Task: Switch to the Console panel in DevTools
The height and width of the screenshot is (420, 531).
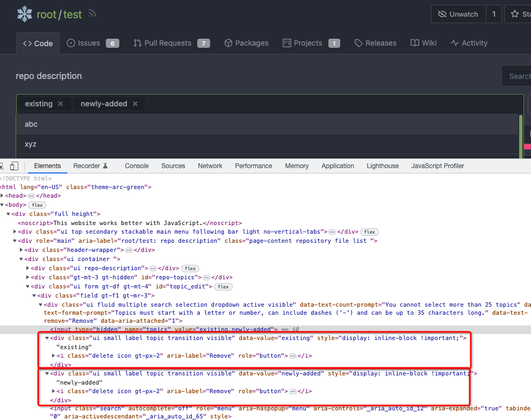Action: point(137,166)
